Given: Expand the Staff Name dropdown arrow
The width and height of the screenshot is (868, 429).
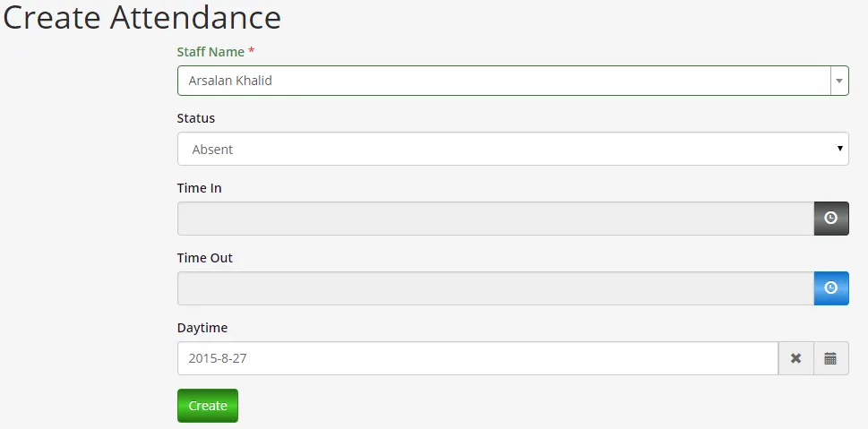Looking at the screenshot, I should pyautogui.click(x=839, y=81).
